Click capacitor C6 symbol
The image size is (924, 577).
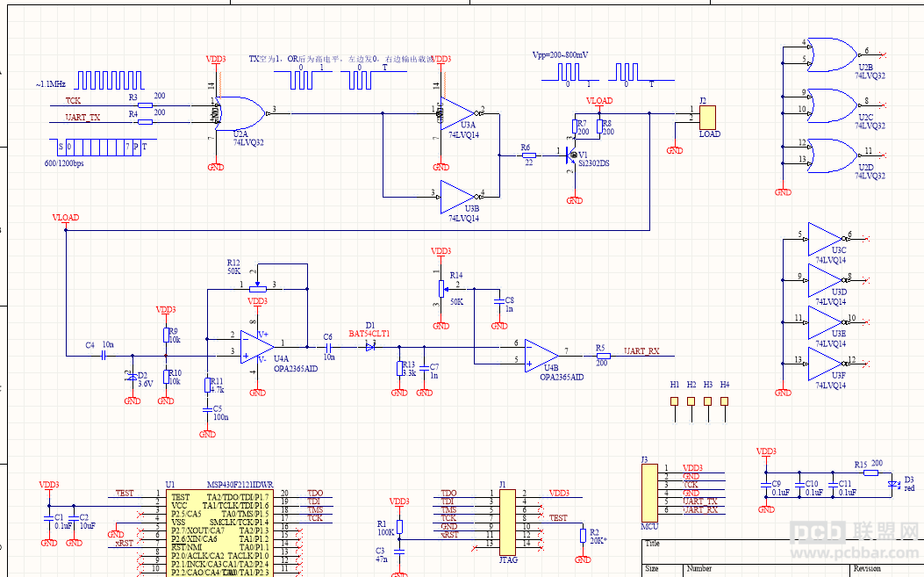click(x=329, y=348)
